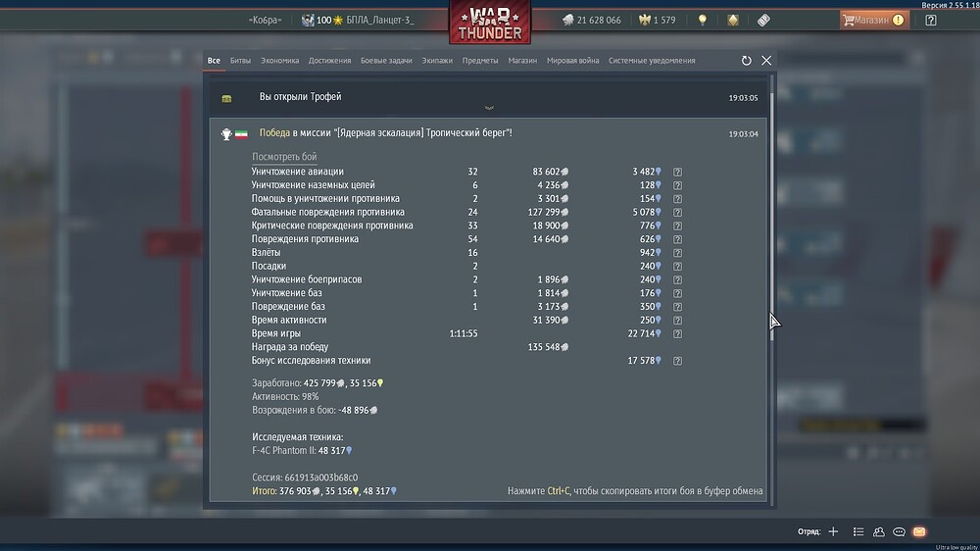
Task: Open the contacts friends icon
Action: pos(878,531)
